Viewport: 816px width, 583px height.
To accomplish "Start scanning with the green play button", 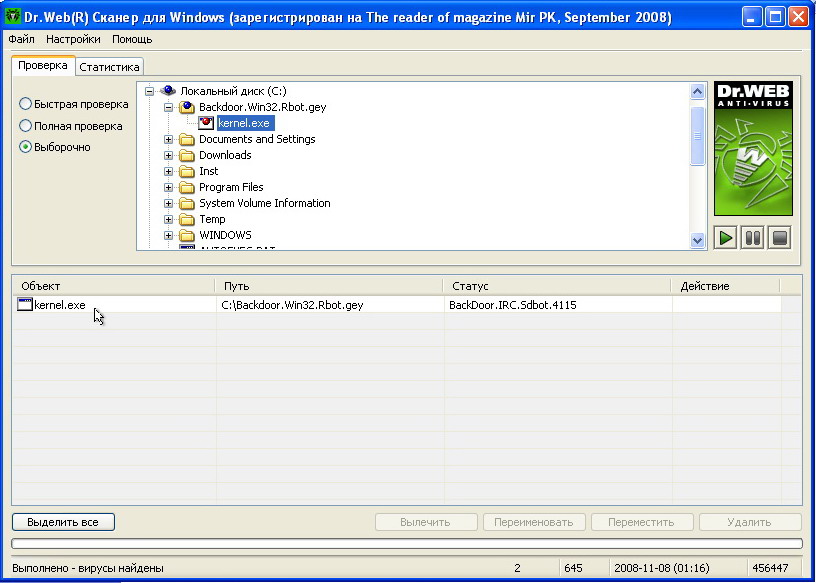I will [725, 238].
